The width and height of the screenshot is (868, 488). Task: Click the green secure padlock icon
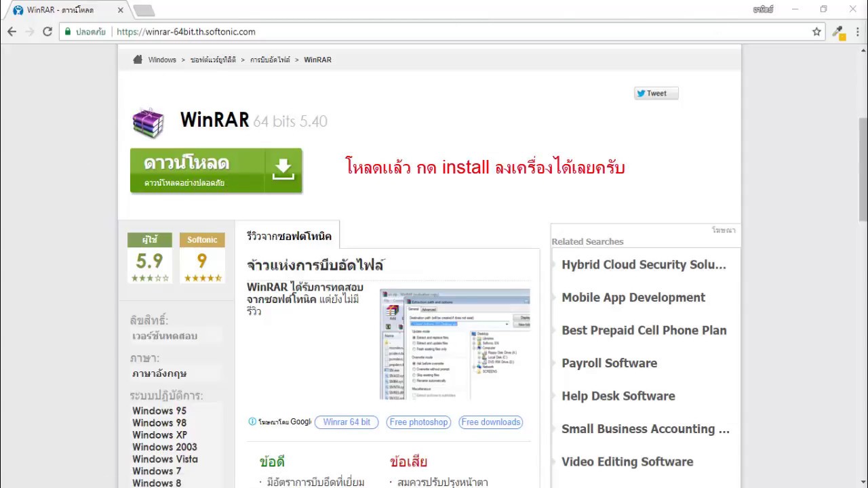68,32
